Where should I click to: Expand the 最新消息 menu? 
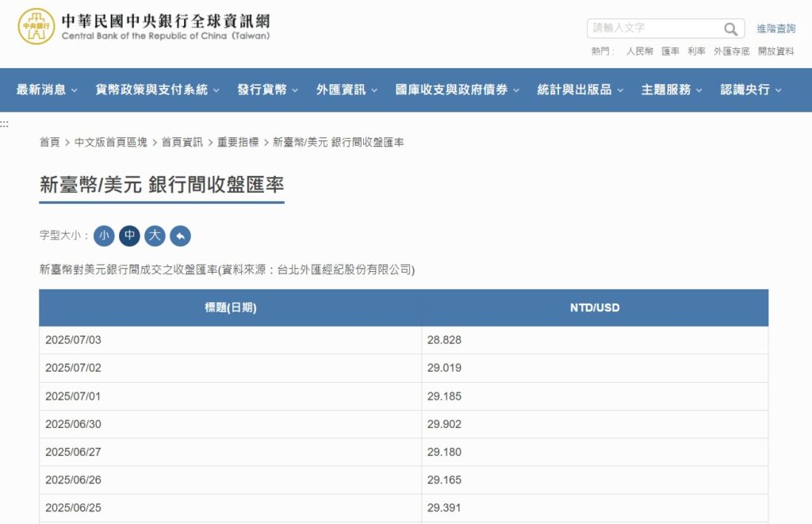[x=47, y=90]
